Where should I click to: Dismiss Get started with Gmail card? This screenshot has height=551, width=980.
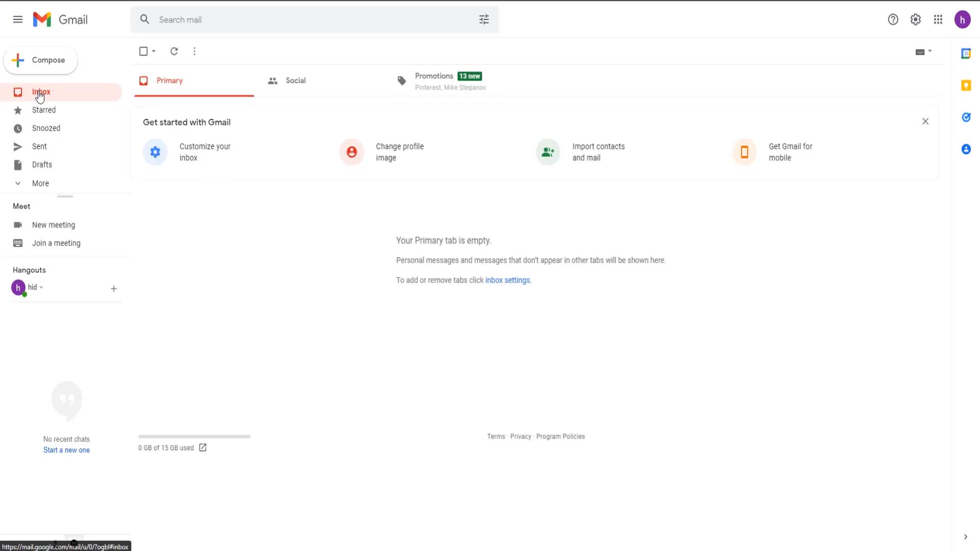[x=925, y=121]
